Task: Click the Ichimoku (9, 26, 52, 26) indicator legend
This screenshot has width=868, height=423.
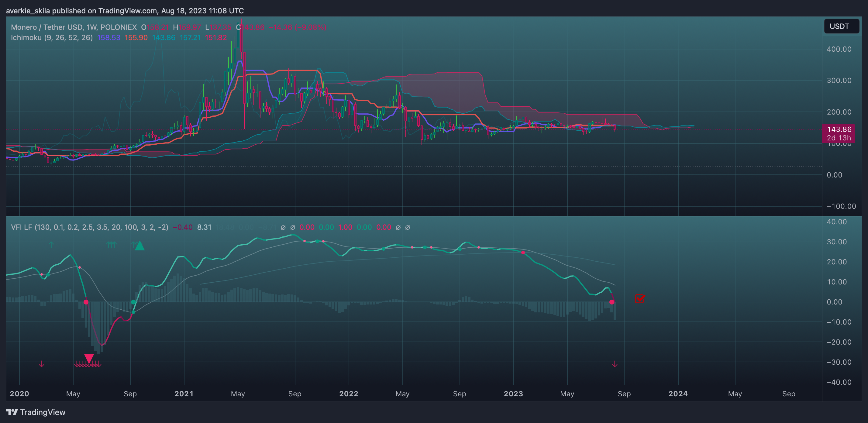Action: coord(52,38)
